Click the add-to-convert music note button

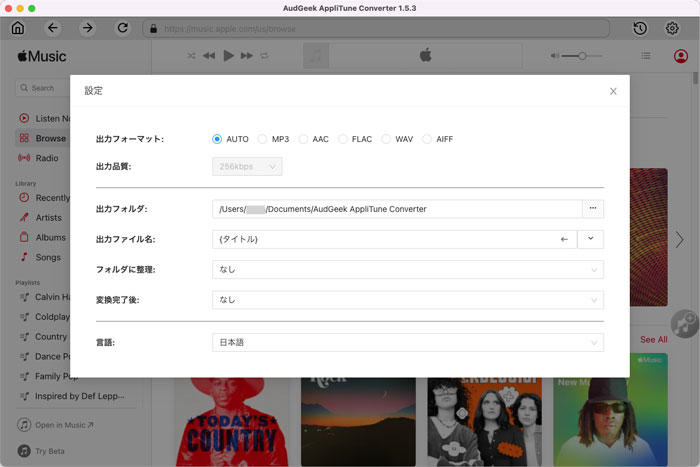click(x=684, y=324)
